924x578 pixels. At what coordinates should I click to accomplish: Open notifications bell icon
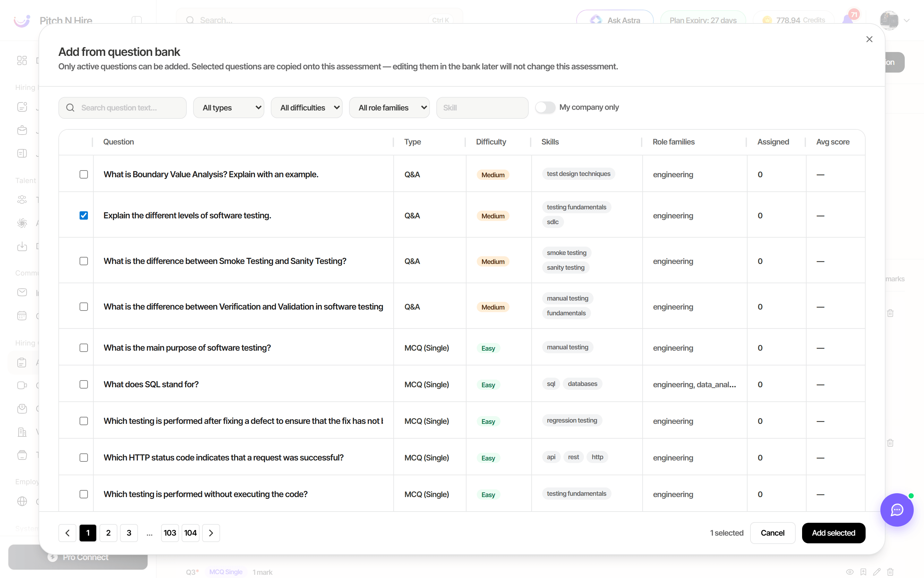tap(848, 19)
